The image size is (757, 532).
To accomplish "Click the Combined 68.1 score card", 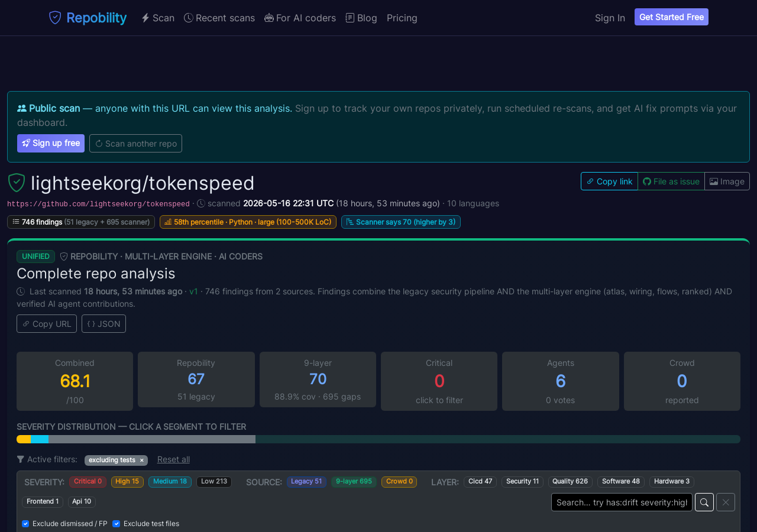I will [75, 381].
